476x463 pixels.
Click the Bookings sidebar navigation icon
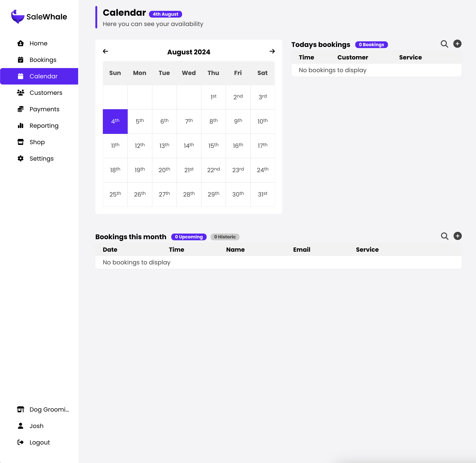pyautogui.click(x=20, y=59)
